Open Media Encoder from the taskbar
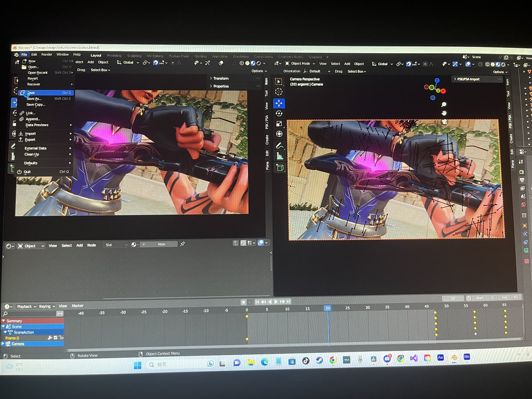The height and width of the screenshot is (399, 532). click(x=466, y=356)
